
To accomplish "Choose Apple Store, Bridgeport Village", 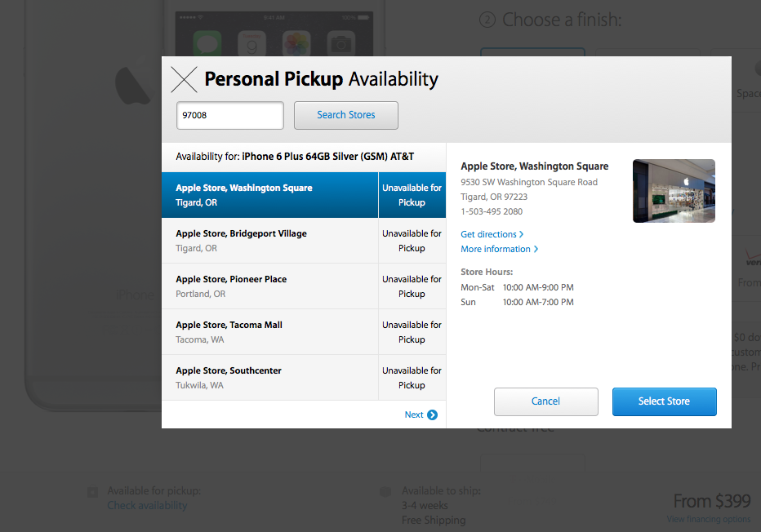I will pos(269,241).
